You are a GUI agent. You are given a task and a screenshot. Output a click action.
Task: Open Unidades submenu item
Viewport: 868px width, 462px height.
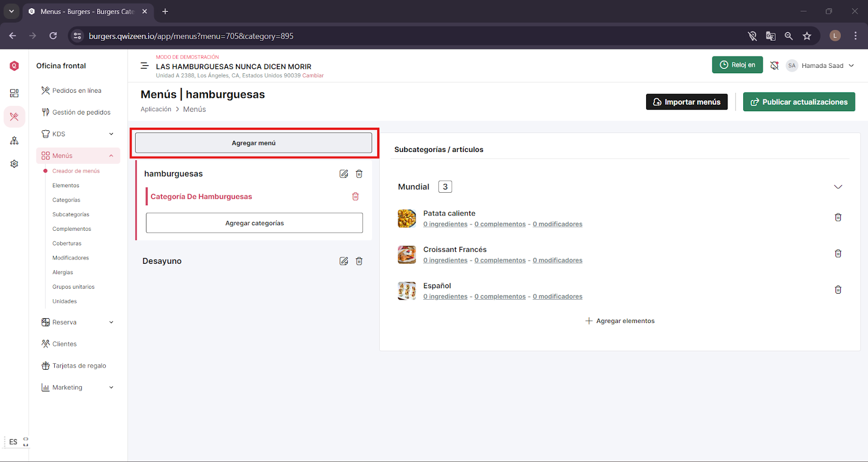tap(65, 301)
